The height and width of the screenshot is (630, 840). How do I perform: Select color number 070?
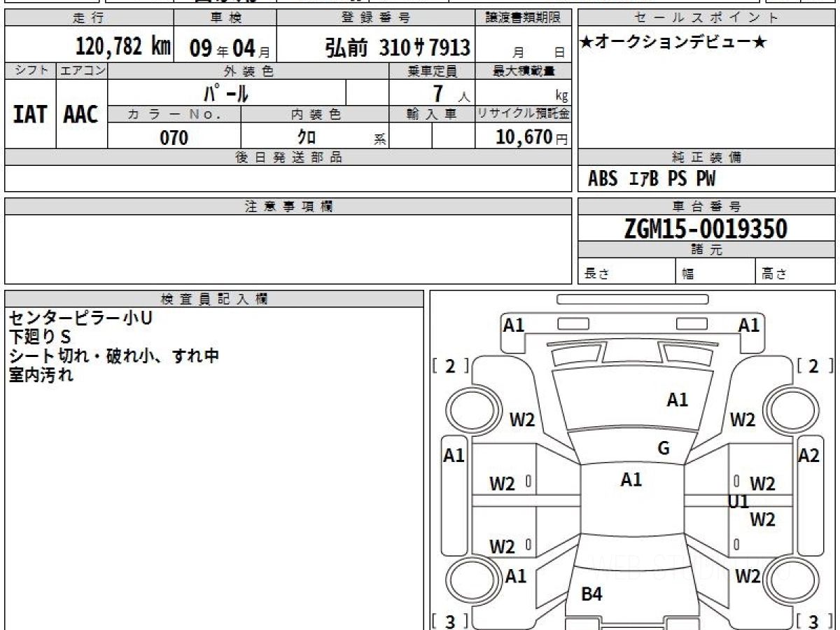[x=174, y=138]
